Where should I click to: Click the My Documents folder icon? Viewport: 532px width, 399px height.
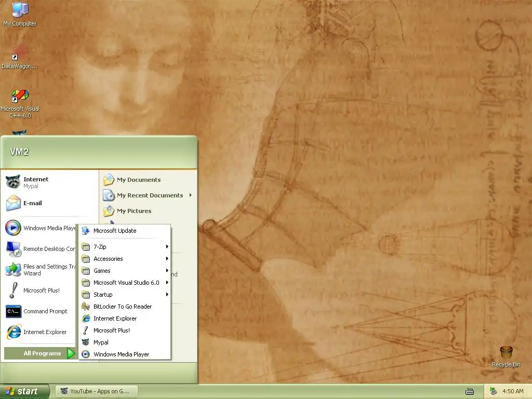109,179
